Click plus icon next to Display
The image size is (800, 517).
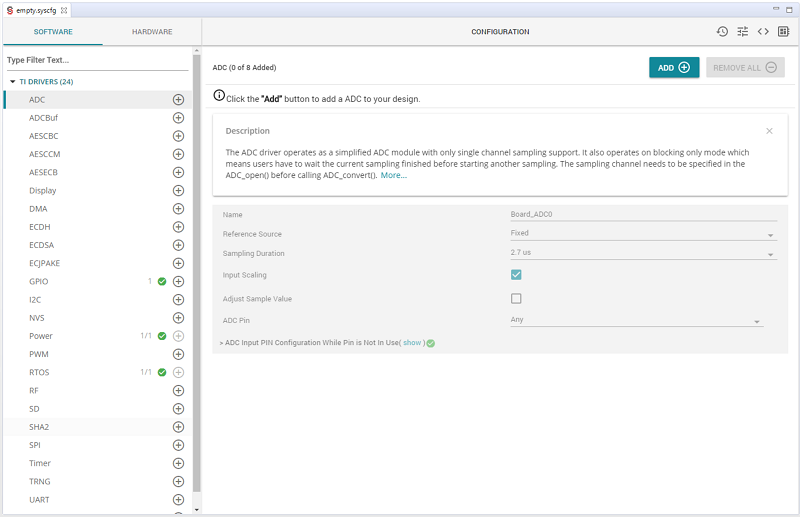(x=178, y=190)
